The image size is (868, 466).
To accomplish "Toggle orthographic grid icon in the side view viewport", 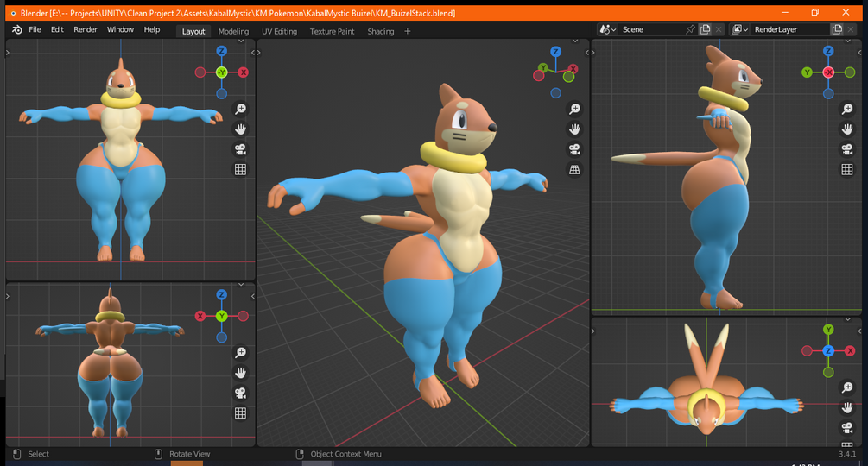I will point(847,170).
